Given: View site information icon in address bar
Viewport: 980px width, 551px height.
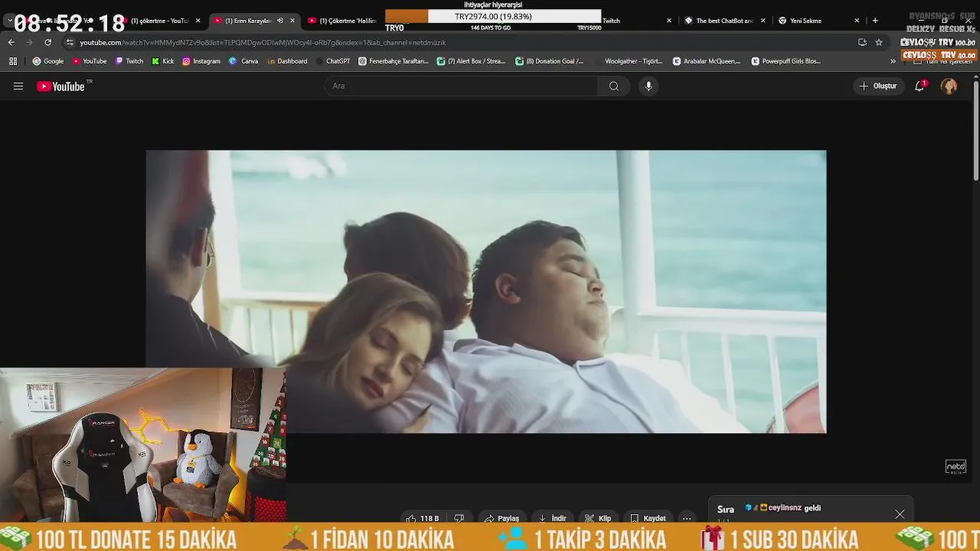Looking at the screenshot, I should coord(70,42).
